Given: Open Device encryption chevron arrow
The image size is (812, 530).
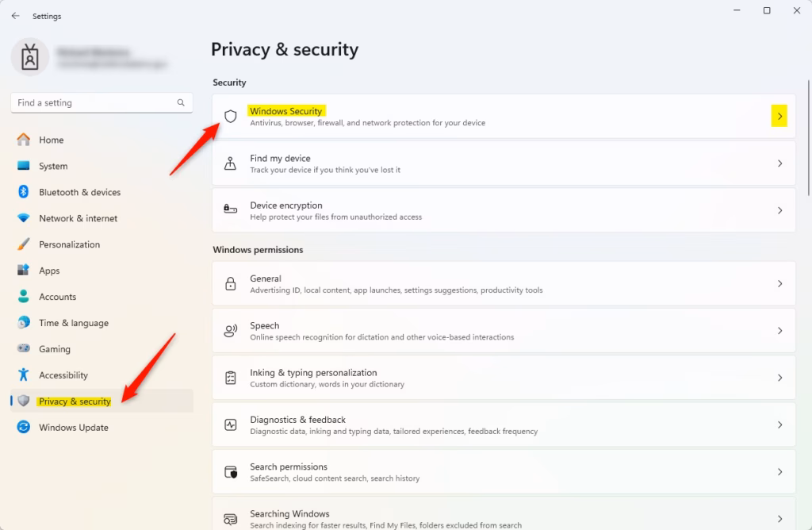Looking at the screenshot, I should (x=780, y=210).
